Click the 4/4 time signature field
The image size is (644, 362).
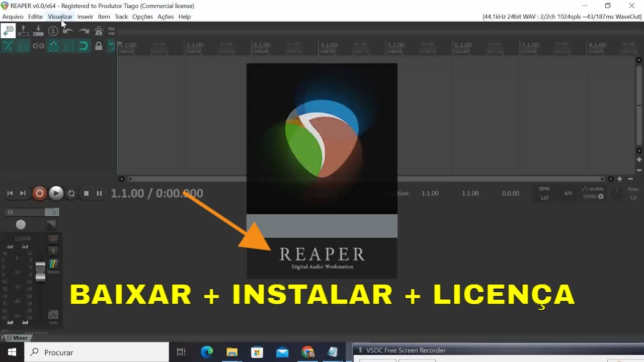point(568,193)
